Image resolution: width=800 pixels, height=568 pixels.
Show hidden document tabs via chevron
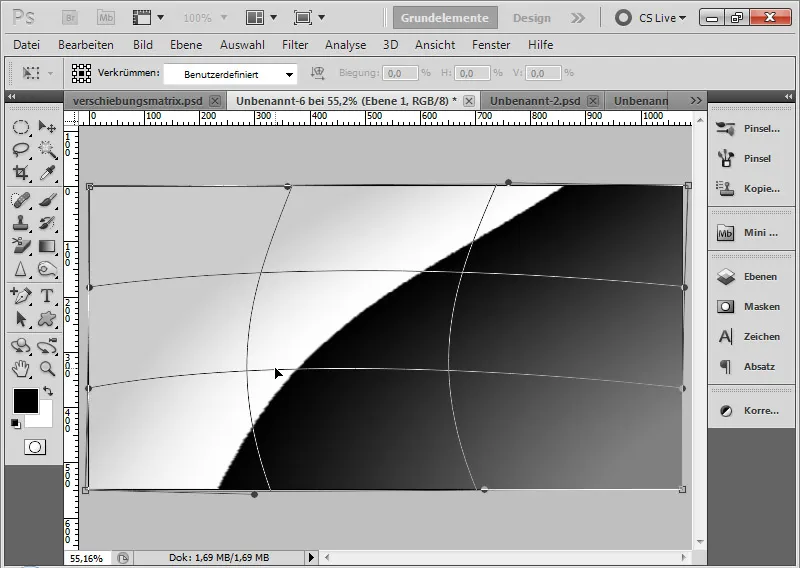coord(696,101)
